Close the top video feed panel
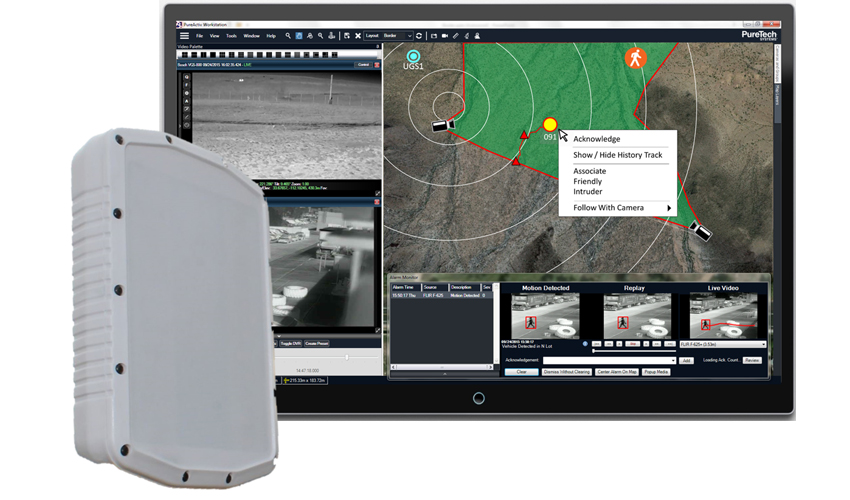This screenshot has height=500, width=850. coord(377,65)
